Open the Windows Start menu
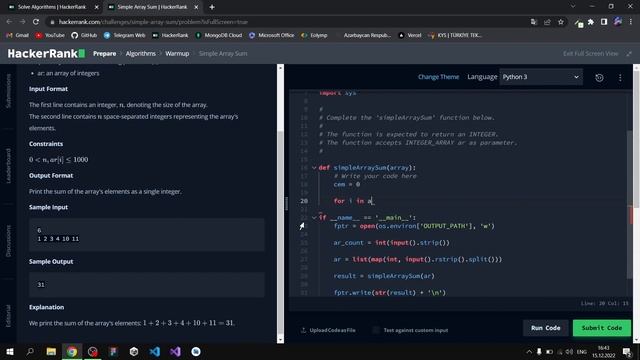 coord(10,351)
